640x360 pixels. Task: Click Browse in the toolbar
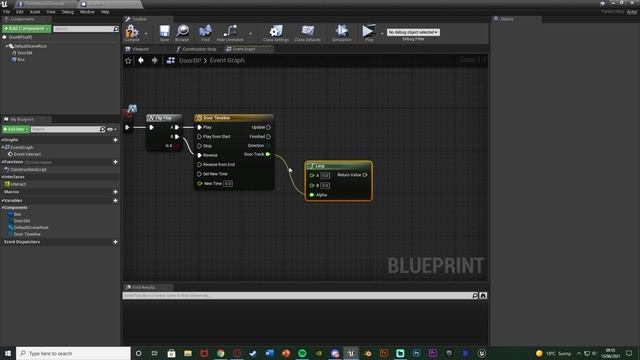182,32
